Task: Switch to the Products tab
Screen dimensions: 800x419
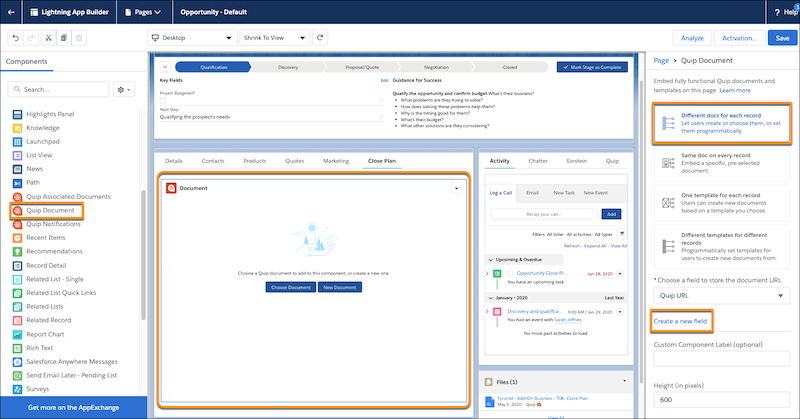Action: pyautogui.click(x=255, y=161)
